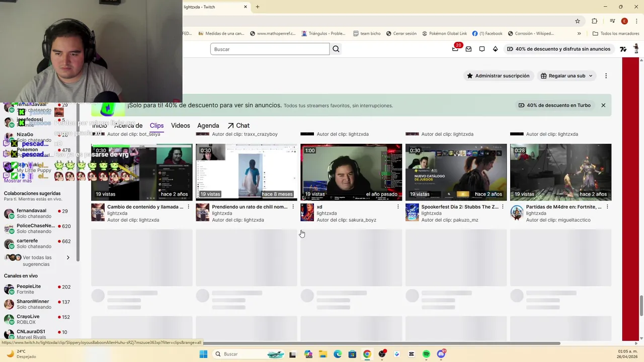Open the whispers speech-bubble icon
This screenshot has width=644, height=362.
click(482, 49)
